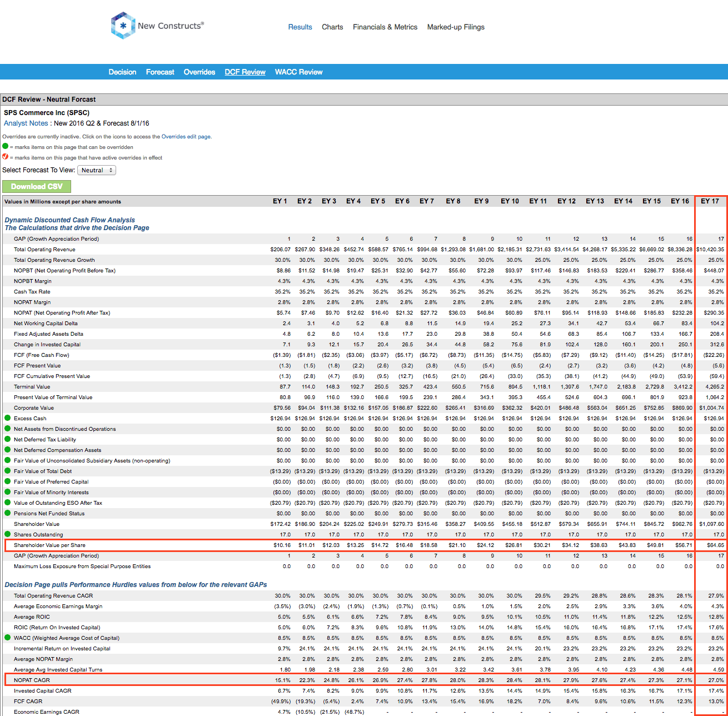Click override dot for Fair Value of Total Debt
Image resolution: width=728 pixels, height=716 pixels.
tap(7, 471)
